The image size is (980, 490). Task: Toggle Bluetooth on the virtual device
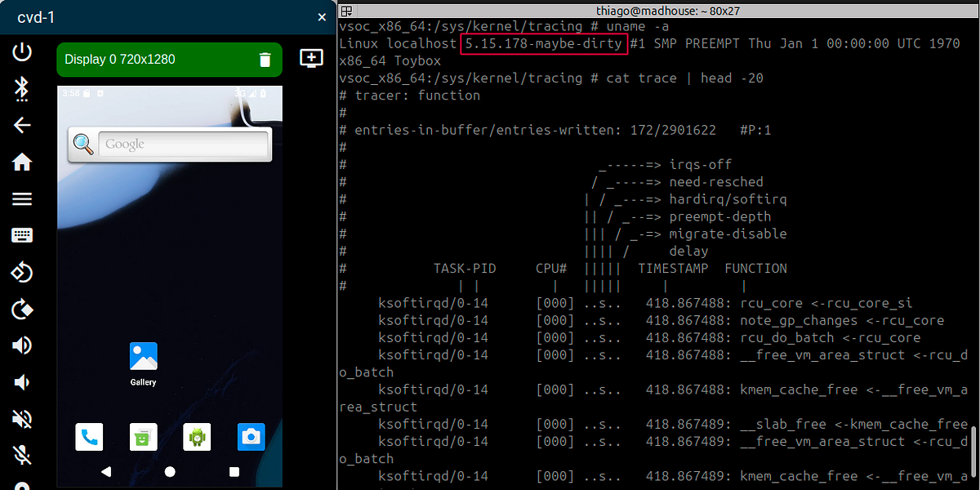(x=22, y=87)
